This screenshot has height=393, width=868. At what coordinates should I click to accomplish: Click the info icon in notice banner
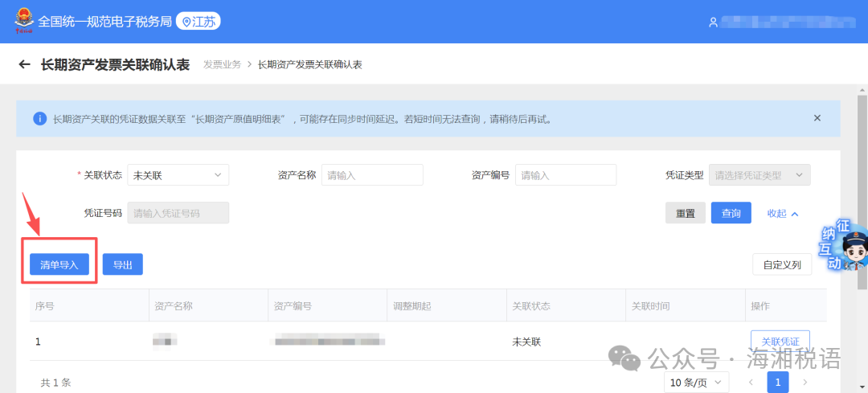point(39,119)
